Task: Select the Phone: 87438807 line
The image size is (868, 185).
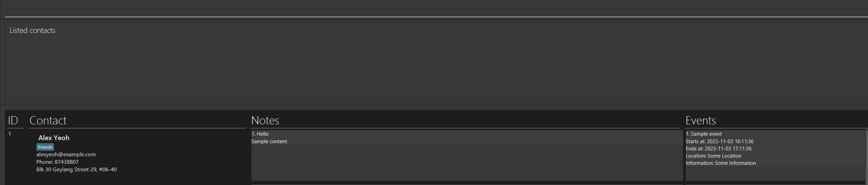Action: click(58, 162)
